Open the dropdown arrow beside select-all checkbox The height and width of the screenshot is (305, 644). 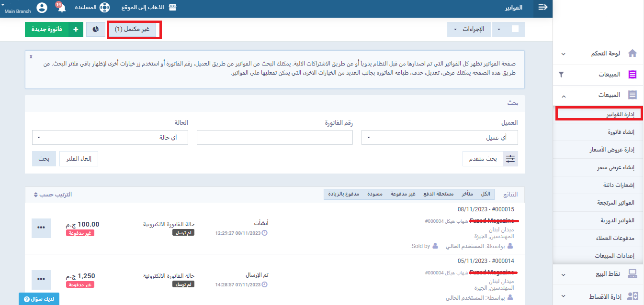(x=499, y=30)
